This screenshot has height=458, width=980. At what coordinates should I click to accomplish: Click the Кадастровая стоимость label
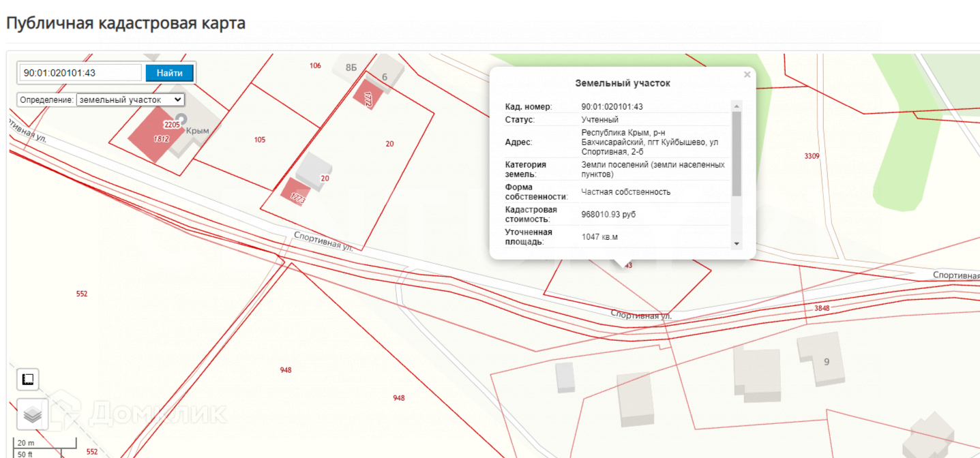tap(531, 214)
